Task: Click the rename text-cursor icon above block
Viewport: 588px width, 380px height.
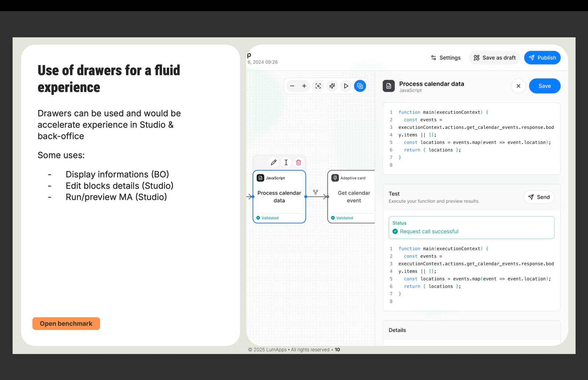Action: point(286,162)
